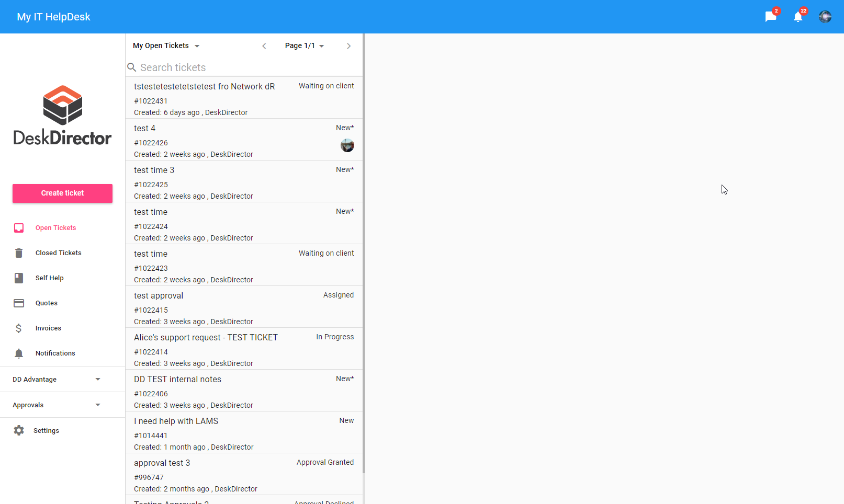This screenshot has width=844, height=504.
Task: Open ticket #1022424 test time
Action: pyautogui.click(x=244, y=223)
